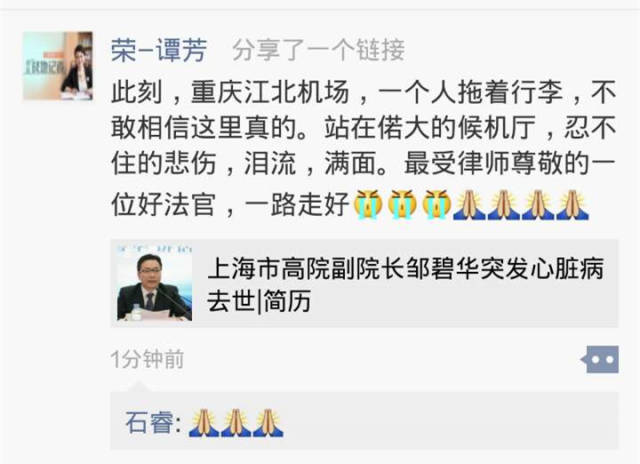Tap the shared link thumbnail photo
The height and width of the screenshot is (464, 640).
tap(154, 283)
